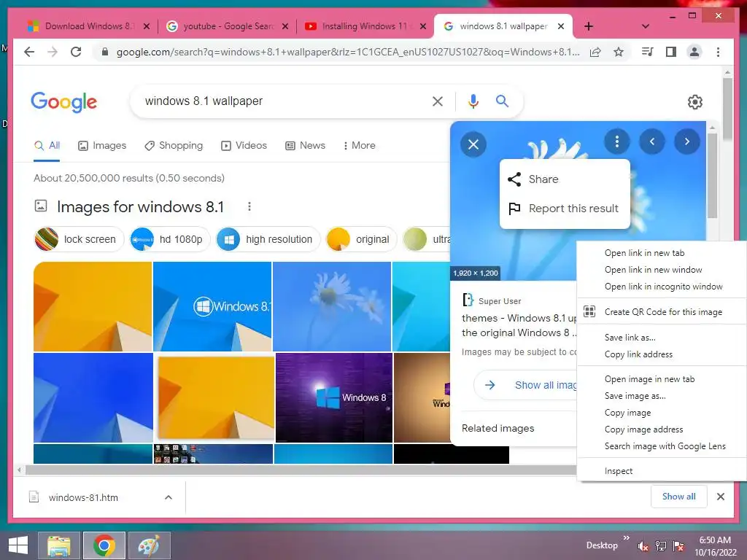
Task: Click the QR code icon in context menu
Action: coord(589,311)
